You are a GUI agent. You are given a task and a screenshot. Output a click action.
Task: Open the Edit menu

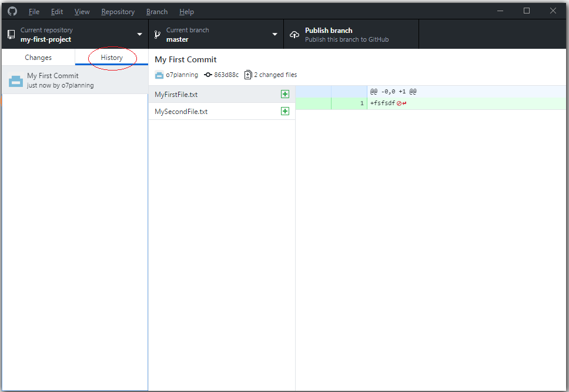(x=56, y=12)
